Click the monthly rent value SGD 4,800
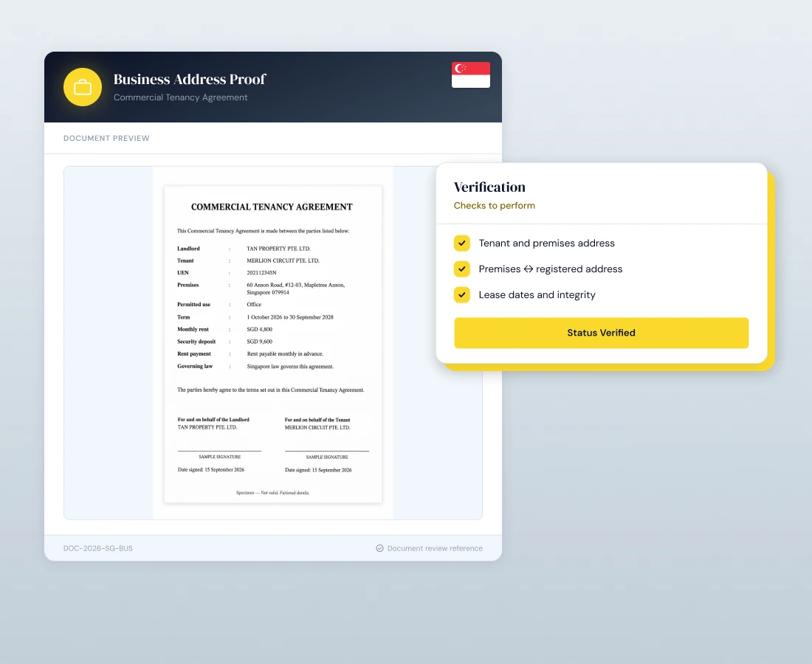The width and height of the screenshot is (812, 664). click(259, 329)
